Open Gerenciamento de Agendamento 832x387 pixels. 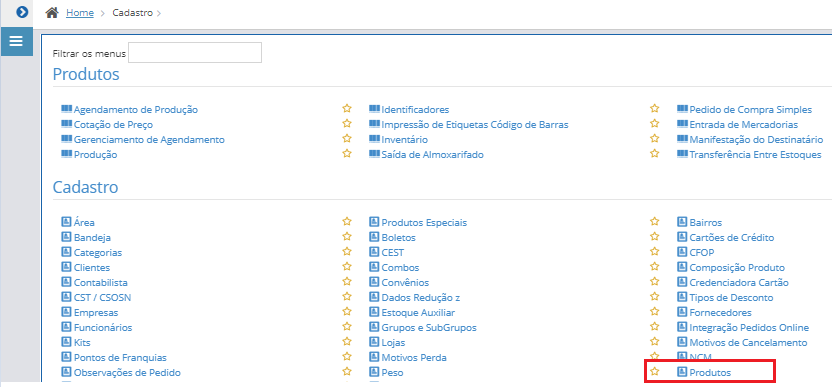coord(149,140)
